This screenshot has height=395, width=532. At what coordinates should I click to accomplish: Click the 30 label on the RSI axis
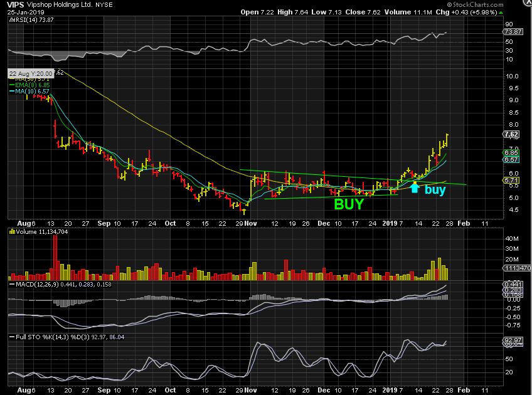pyautogui.click(x=509, y=51)
